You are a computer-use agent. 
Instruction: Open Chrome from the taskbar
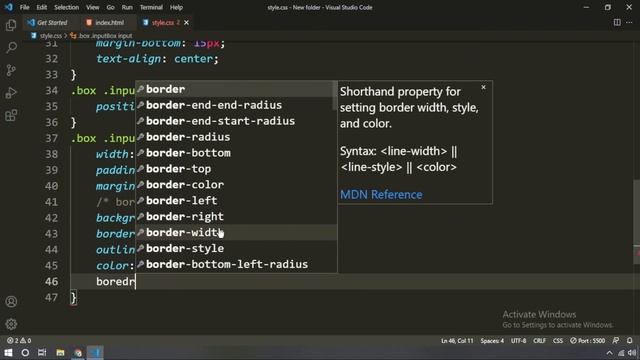pos(78,353)
